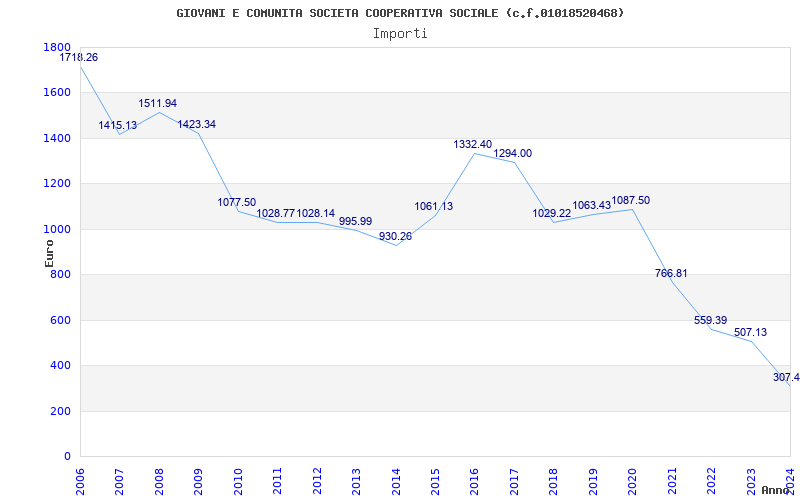This screenshot has width=800, height=500.
Task: Click the 1800 y-axis tick label
Action: 57,47
